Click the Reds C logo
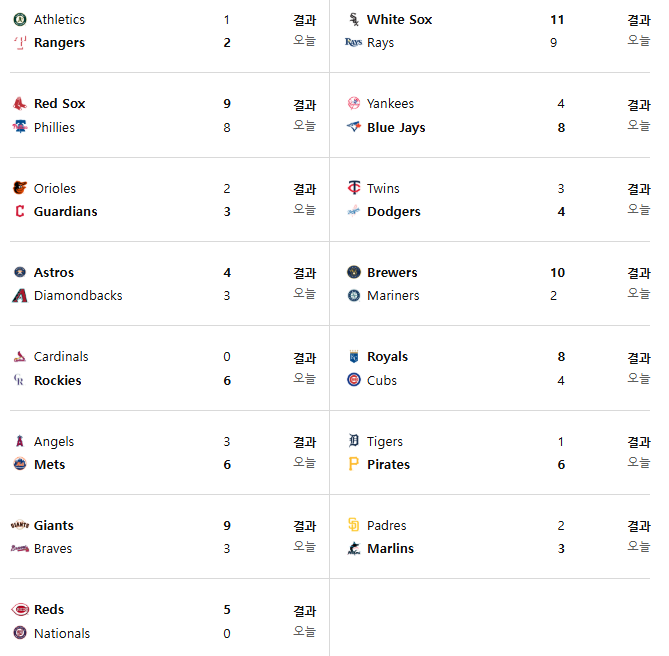This screenshot has height=656, width=669. (20, 609)
